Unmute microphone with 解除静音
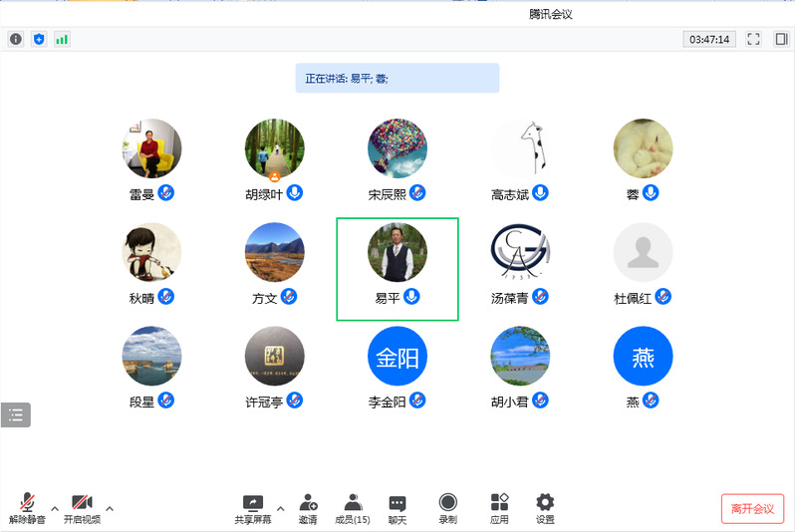795x532 pixels. [x=27, y=508]
